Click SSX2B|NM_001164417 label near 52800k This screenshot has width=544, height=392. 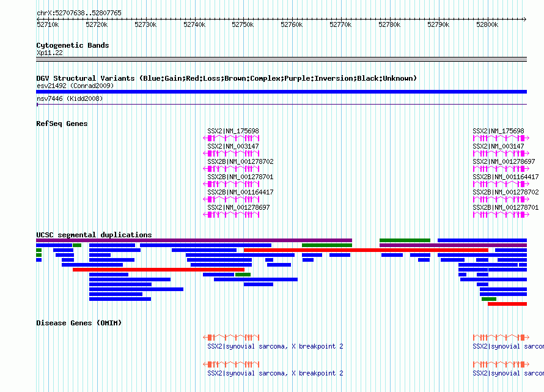coord(506,177)
